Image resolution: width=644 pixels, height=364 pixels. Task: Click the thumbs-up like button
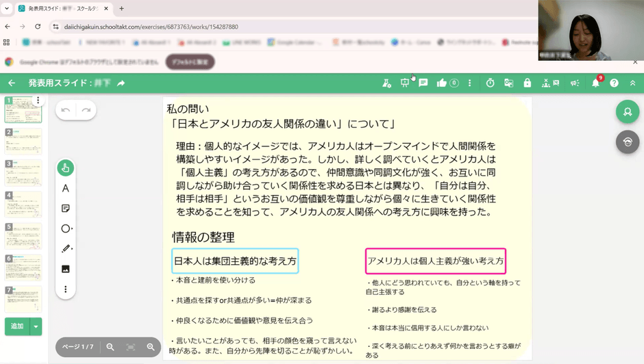pyautogui.click(x=441, y=83)
